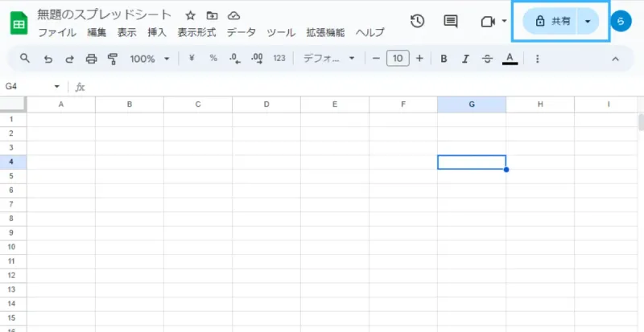Open the text color picker
Screen dimensions: 644x332
click(510, 59)
